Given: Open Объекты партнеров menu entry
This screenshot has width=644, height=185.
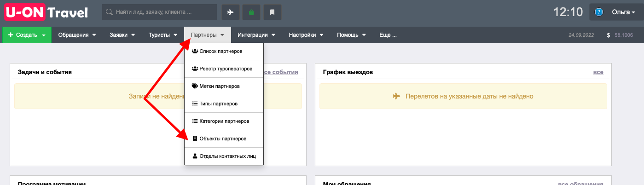Looking at the screenshot, I should (224, 139).
